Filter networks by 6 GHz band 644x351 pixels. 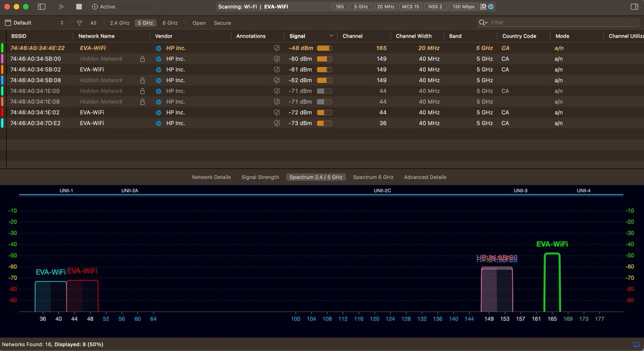coord(170,23)
